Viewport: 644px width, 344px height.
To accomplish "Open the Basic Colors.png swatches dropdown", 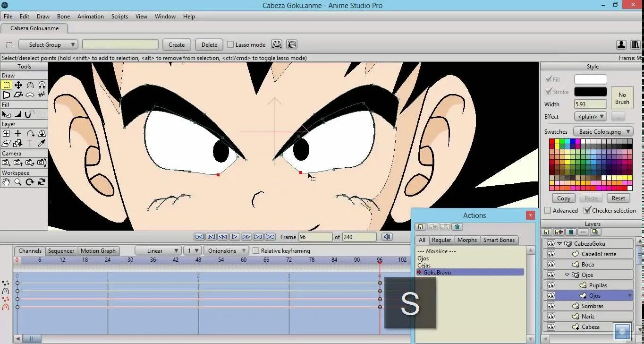I will (603, 131).
